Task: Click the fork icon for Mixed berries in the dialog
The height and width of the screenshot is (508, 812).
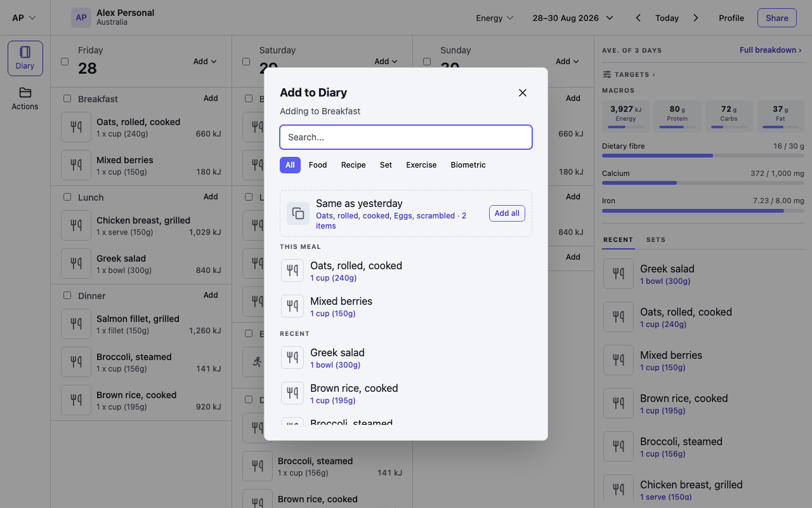Action: pos(292,306)
